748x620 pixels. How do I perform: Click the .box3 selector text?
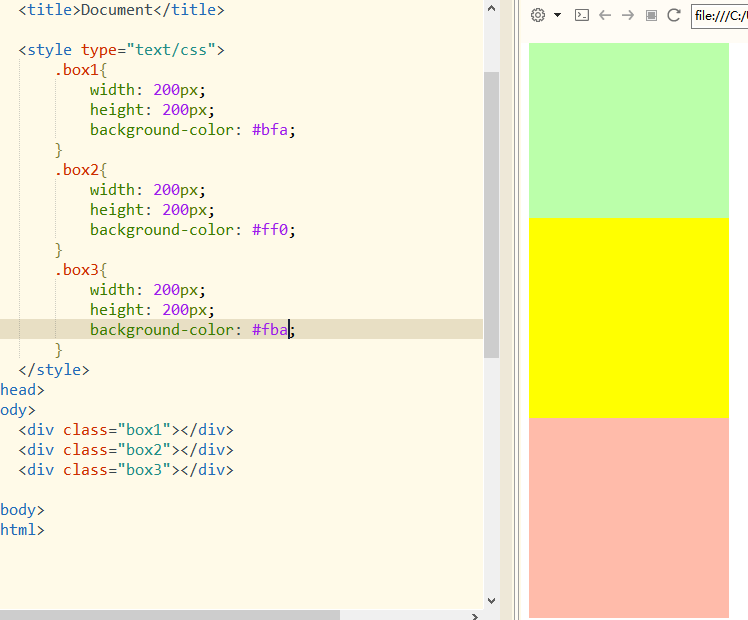tap(77, 270)
